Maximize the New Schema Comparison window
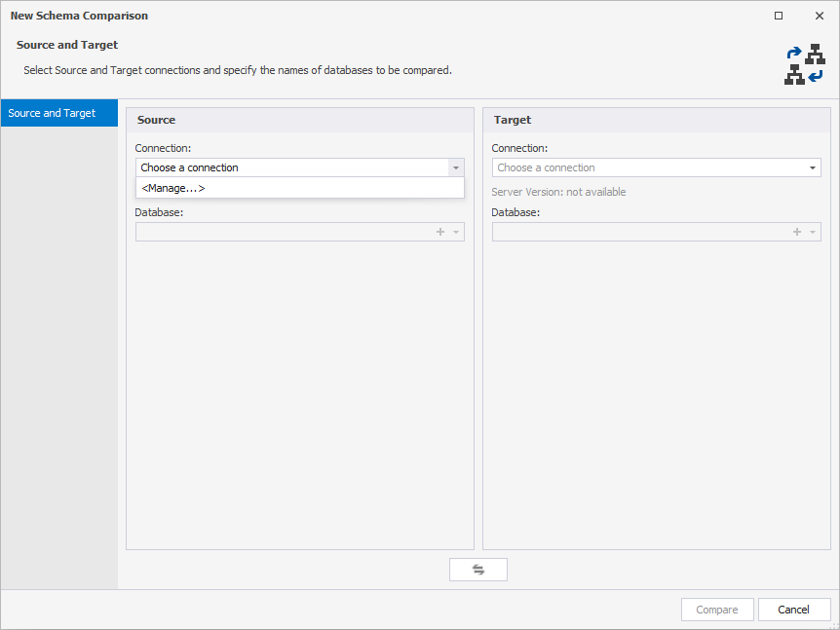 click(x=779, y=16)
